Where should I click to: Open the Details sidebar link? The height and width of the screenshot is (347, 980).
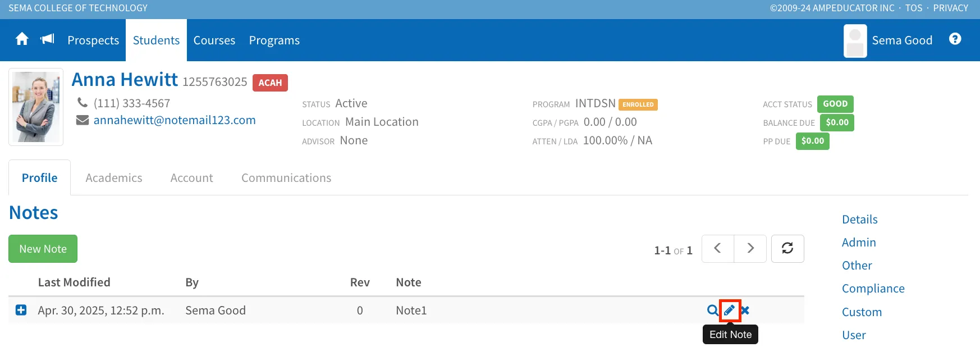pyautogui.click(x=860, y=220)
